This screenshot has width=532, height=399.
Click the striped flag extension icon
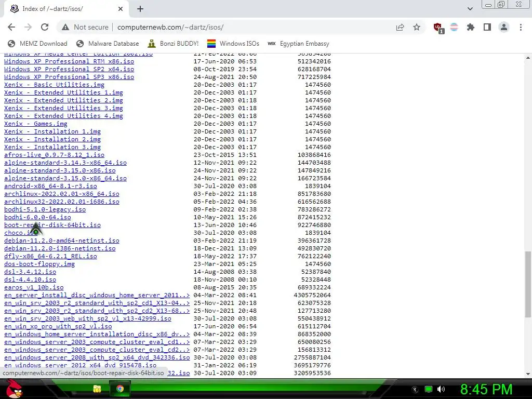(x=454, y=27)
